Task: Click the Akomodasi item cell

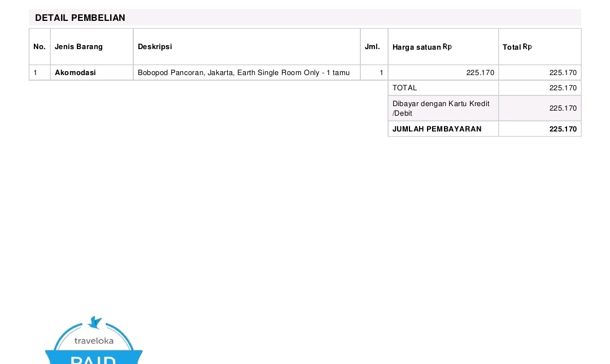Action: click(x=92, y=73)
